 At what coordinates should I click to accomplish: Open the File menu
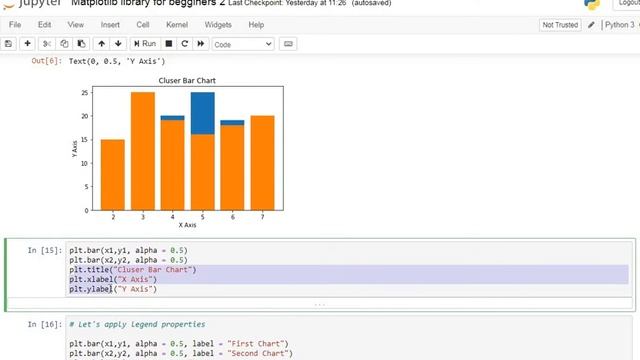(x=15, y=25)
